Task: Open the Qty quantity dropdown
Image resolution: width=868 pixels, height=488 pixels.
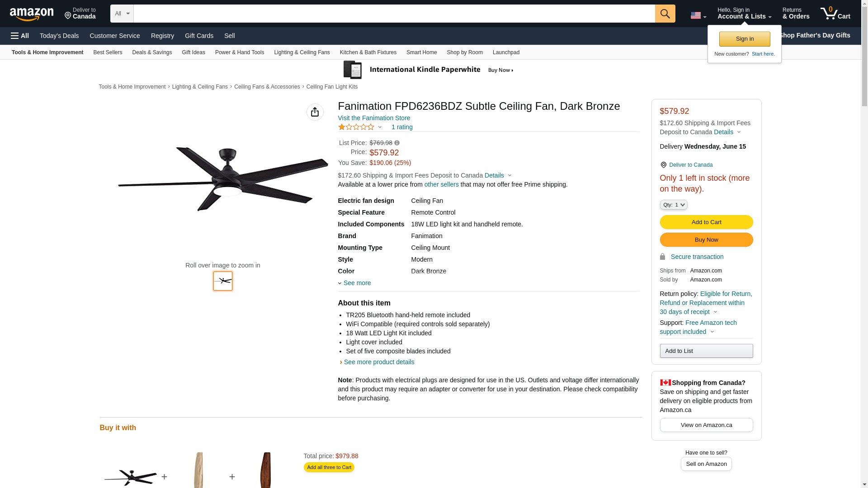Action: pyautogui.click(x=674, y=205)
